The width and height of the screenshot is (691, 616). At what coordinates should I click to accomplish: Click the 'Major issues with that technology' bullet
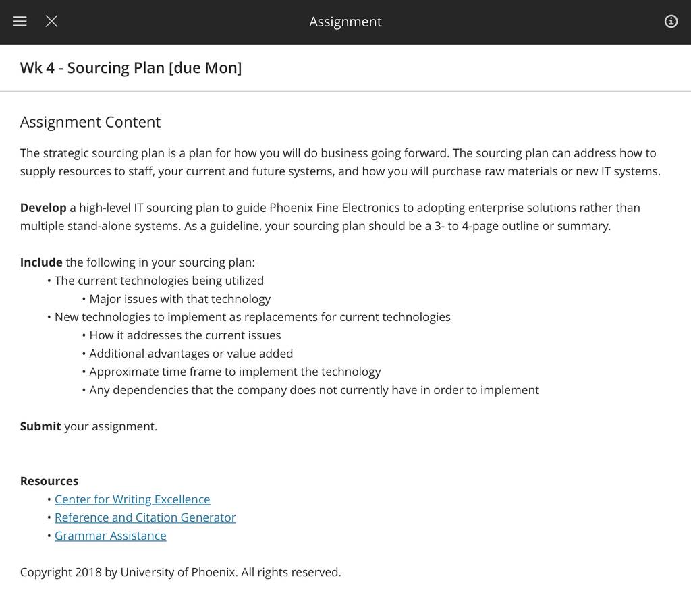click(x=179, y=299)
